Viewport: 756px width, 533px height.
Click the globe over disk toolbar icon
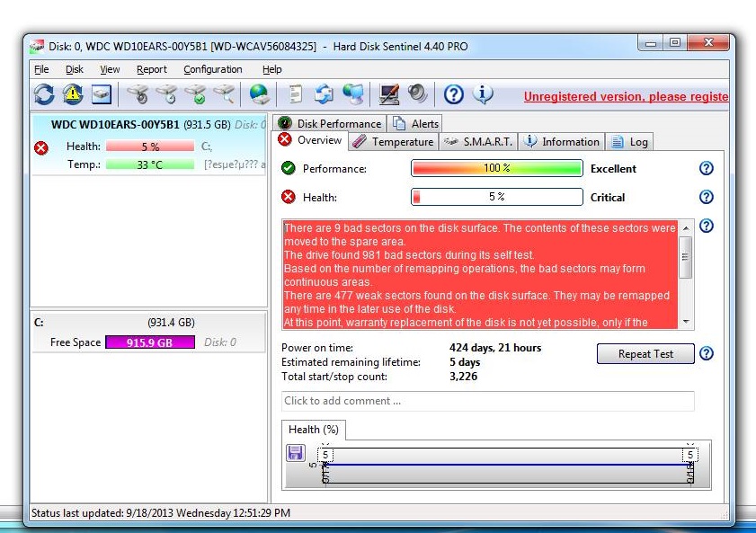point(259,94)
